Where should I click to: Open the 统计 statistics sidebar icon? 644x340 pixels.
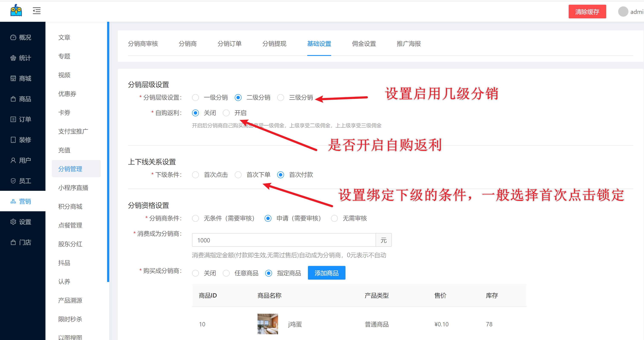(x=13, y=58)
